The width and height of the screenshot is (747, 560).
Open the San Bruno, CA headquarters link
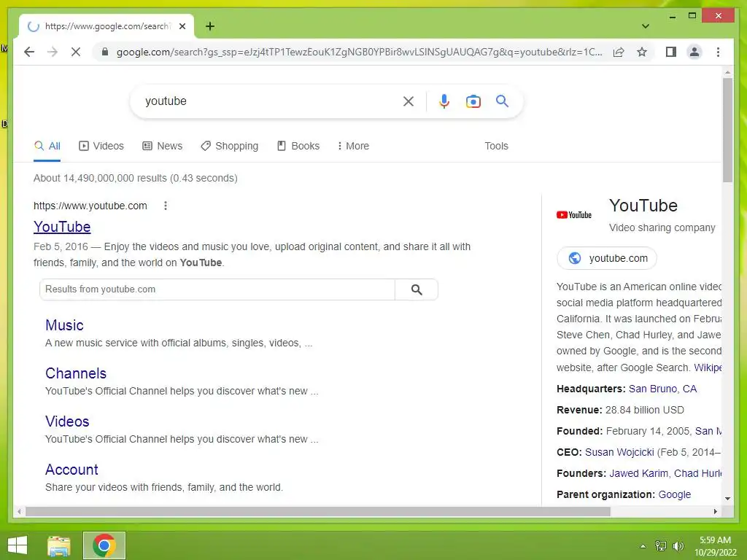[x=662, y=389]
